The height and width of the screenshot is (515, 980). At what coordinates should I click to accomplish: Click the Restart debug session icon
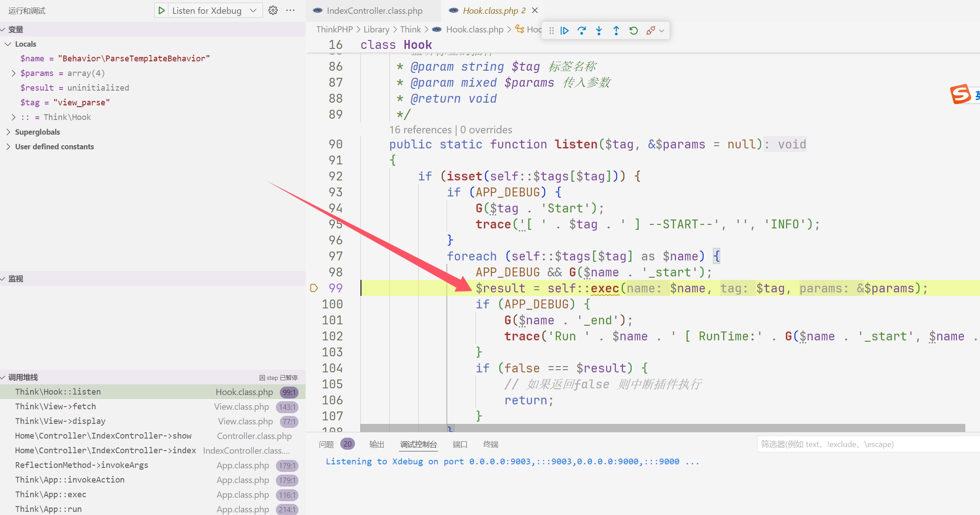pos(633,31)
